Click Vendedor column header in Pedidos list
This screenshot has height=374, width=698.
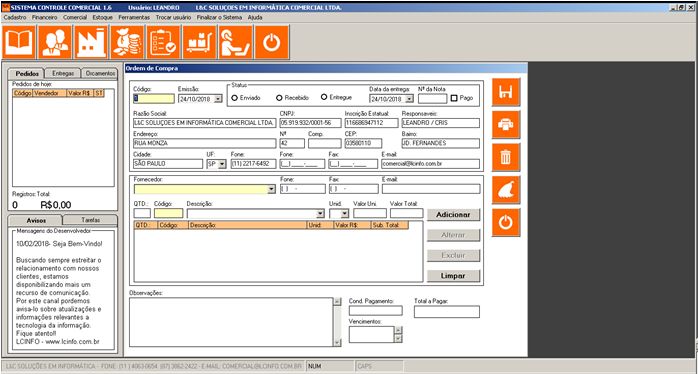tap(49, 93)
